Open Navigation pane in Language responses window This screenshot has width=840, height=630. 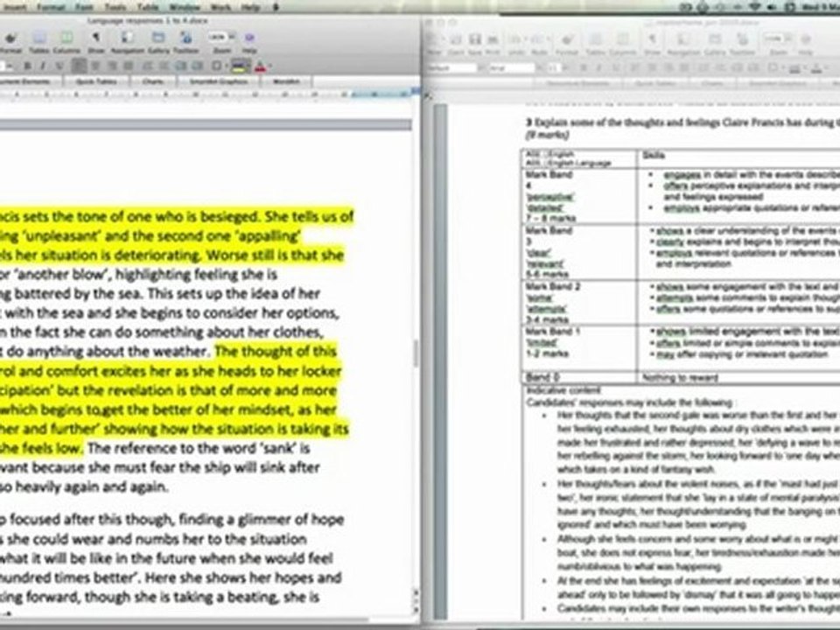click(x=128, y=38)
